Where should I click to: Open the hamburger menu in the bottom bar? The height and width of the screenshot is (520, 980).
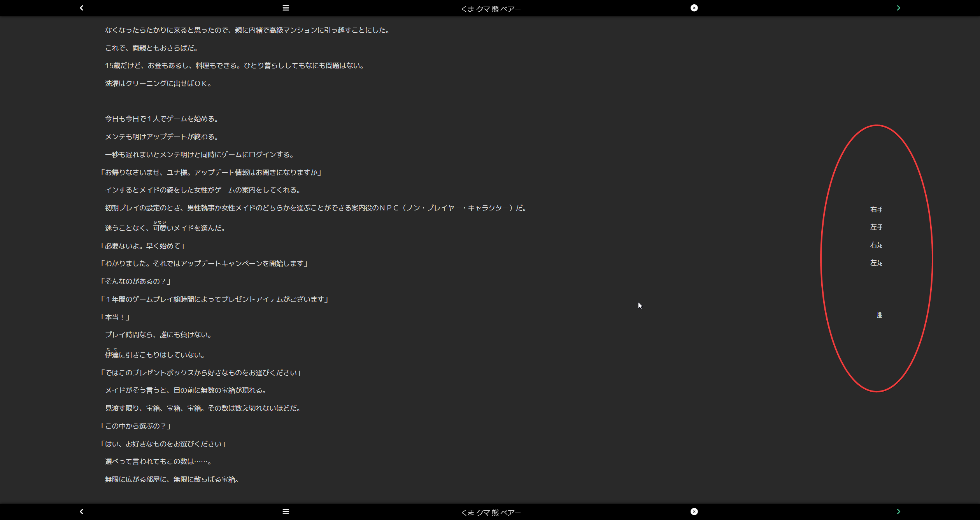coord(286,511)
